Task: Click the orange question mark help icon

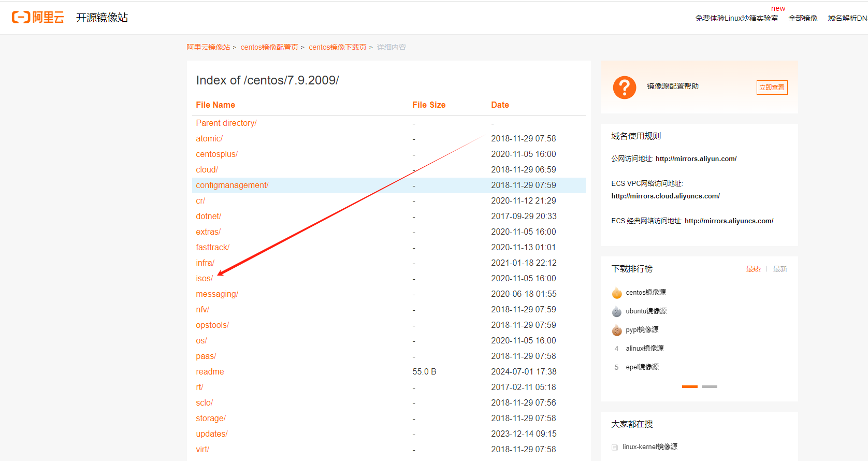Action: (x=624, y=88)
